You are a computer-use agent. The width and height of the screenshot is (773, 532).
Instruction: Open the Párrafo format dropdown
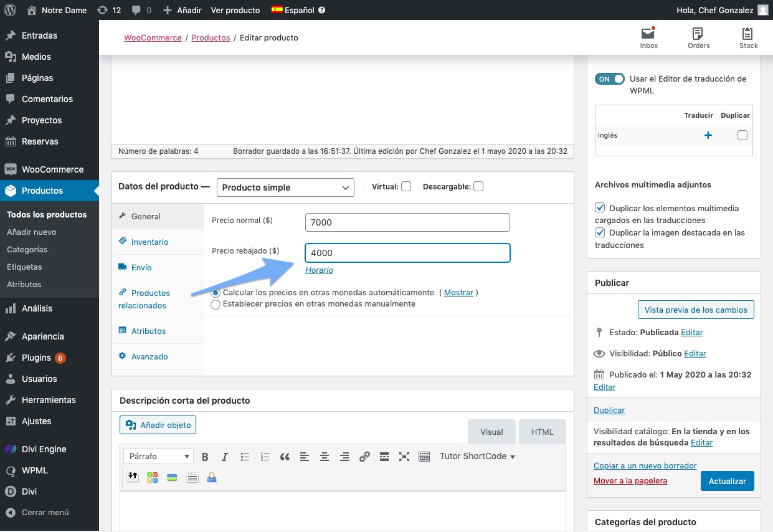[x=158, y=457]
